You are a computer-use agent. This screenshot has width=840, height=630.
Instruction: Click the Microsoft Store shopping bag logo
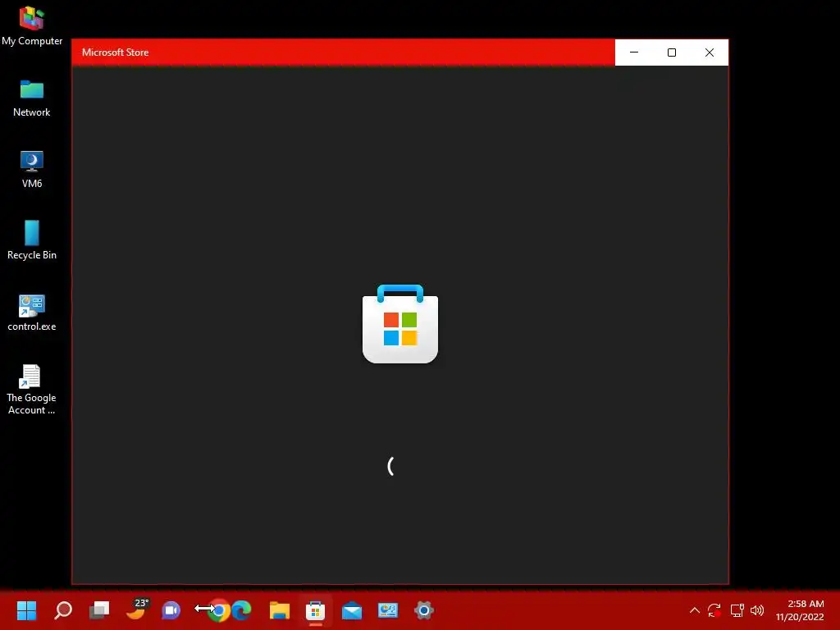[x=400, y=324]
